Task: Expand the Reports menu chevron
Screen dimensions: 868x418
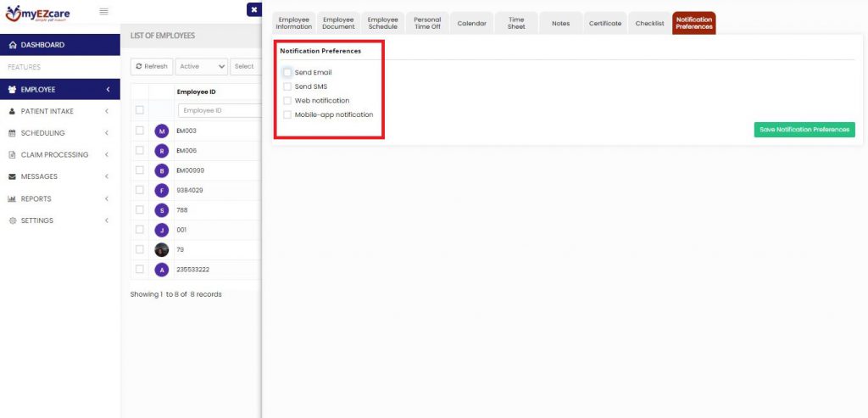Action: (106, 198)
